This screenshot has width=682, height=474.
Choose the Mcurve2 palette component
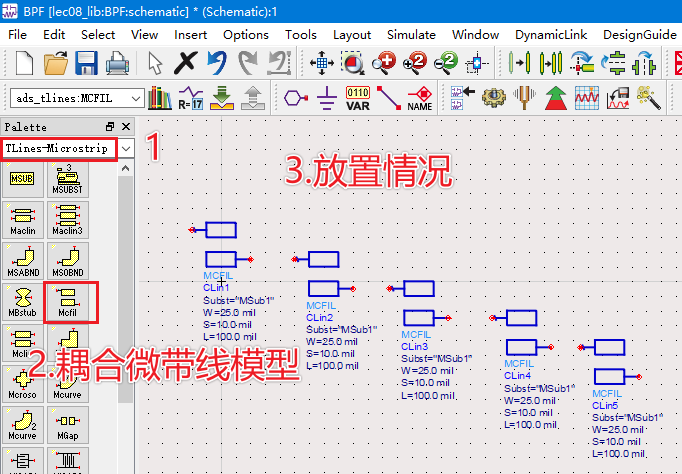pyautogui.click(x=23, y=425)
